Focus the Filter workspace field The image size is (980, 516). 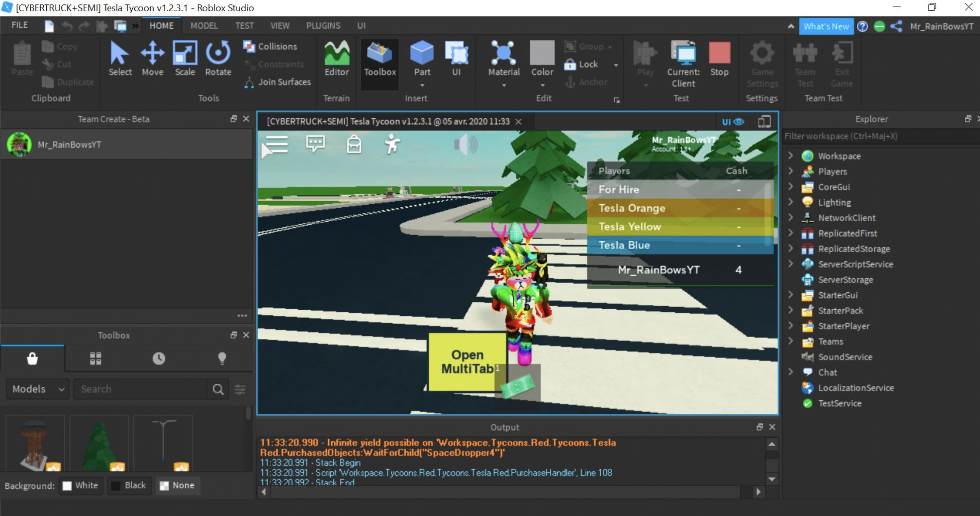point(880,136)
